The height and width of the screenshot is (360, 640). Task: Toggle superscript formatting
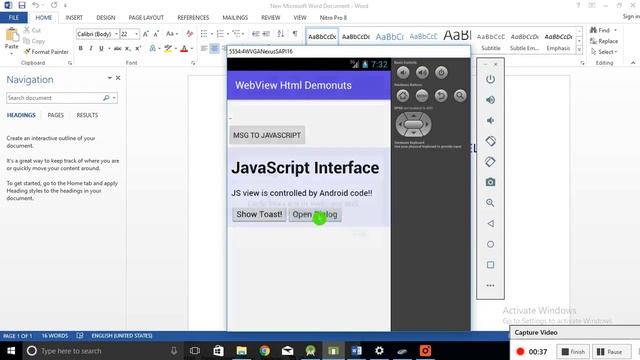[138, 49]
